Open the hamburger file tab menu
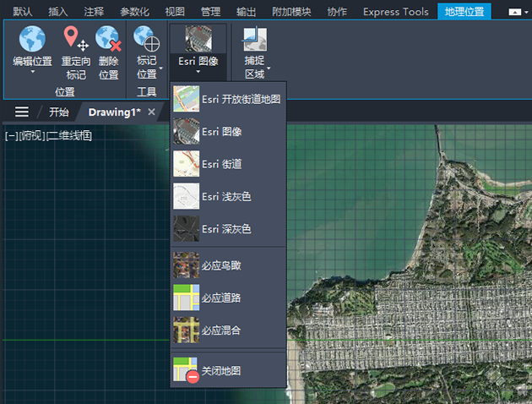 click(x=22, y=112)
